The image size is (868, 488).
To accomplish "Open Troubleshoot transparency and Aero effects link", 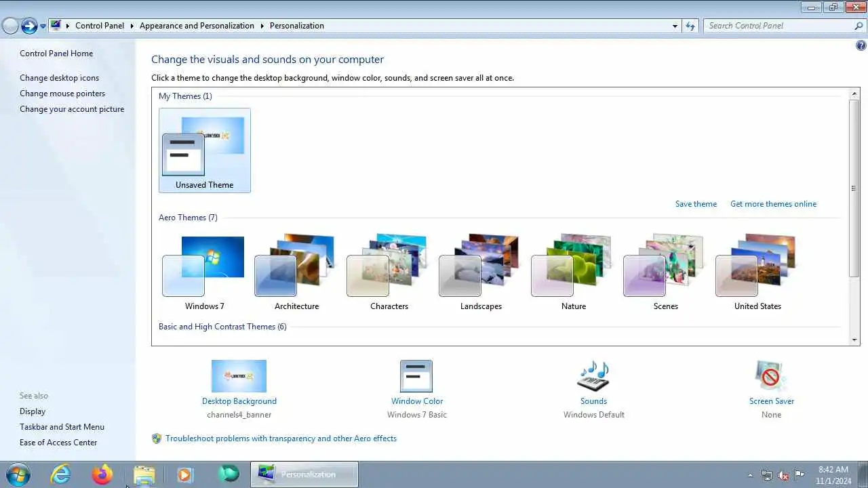I will point(281,439).
